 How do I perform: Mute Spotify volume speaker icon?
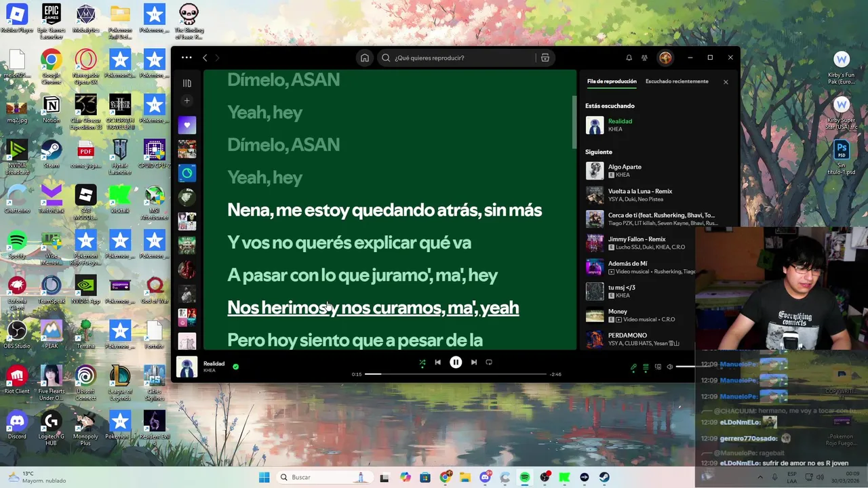pos(670,367)
